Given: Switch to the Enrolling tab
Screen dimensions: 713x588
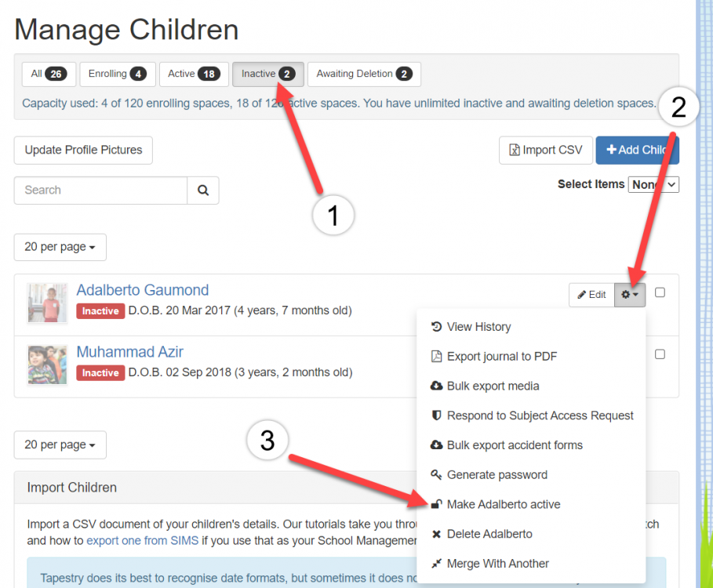Looking at the screenshot, I should (x=118, y=74).
